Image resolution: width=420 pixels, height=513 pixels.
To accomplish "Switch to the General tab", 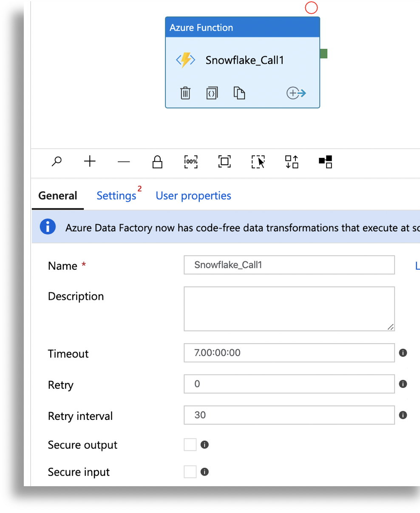I will click(x=58, y=196).
